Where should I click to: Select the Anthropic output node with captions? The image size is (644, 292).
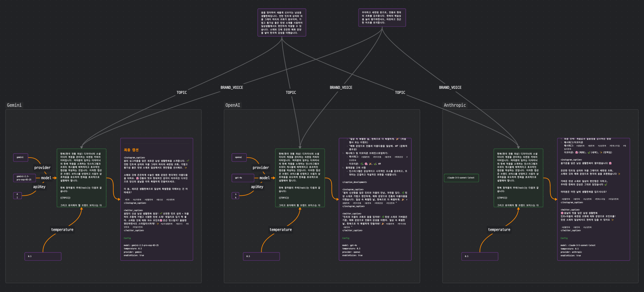tap(593, 199)
